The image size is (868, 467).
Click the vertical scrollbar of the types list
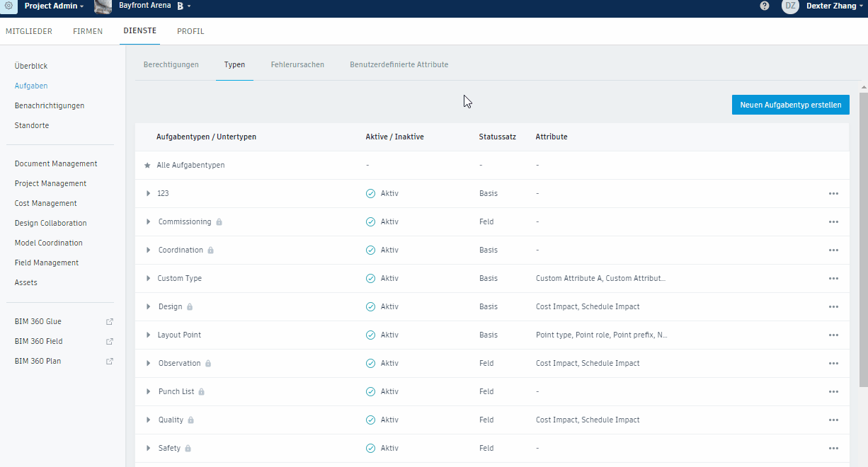[x=863, y=238]
